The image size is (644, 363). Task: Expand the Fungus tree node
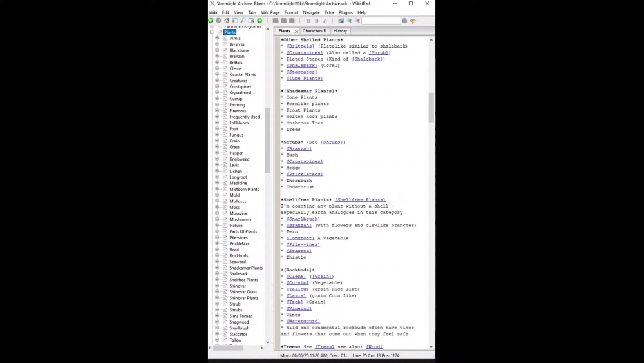pos(217,135)
